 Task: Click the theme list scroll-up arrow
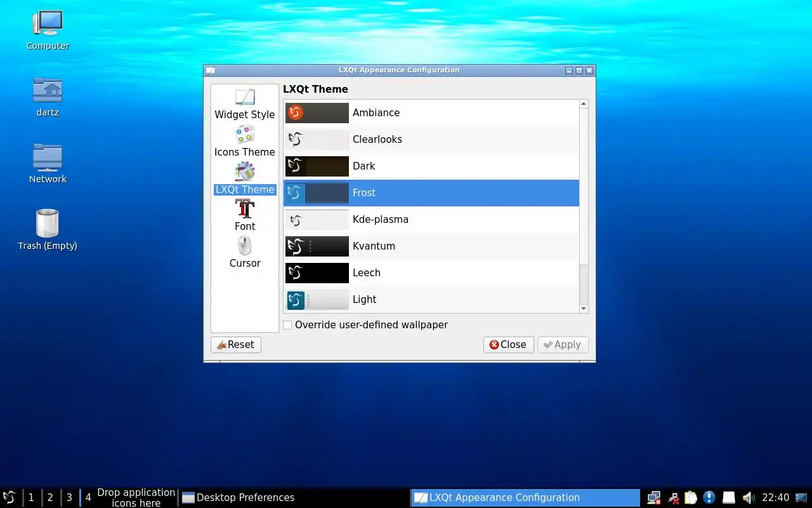point(584,104)
